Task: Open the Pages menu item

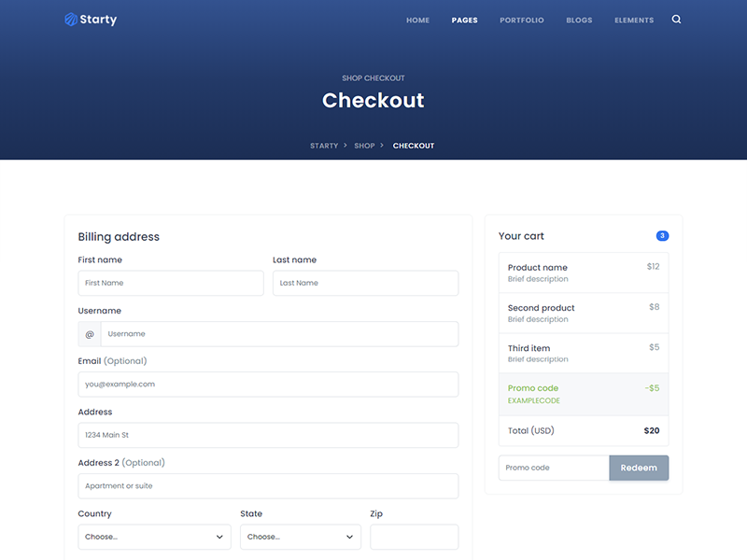Action: (x=464, y=21)
